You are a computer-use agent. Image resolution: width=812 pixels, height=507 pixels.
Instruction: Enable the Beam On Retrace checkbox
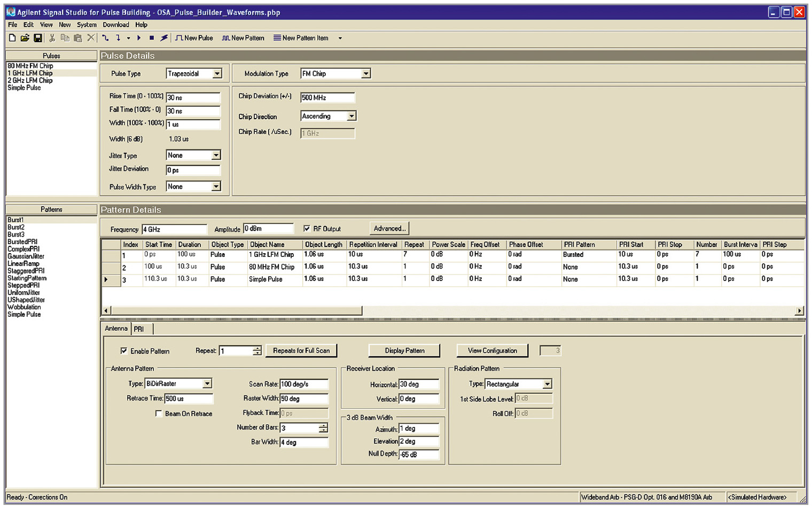159,414
